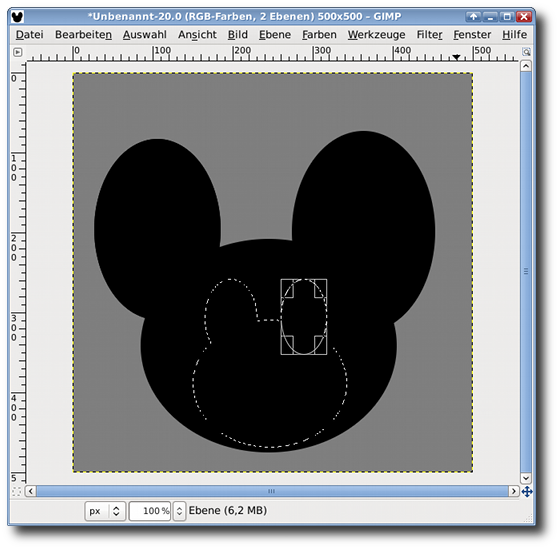Open the px unit dropdown
Image resolution: width=559 pixels, height=549 pixels.
tap(105, 511)
